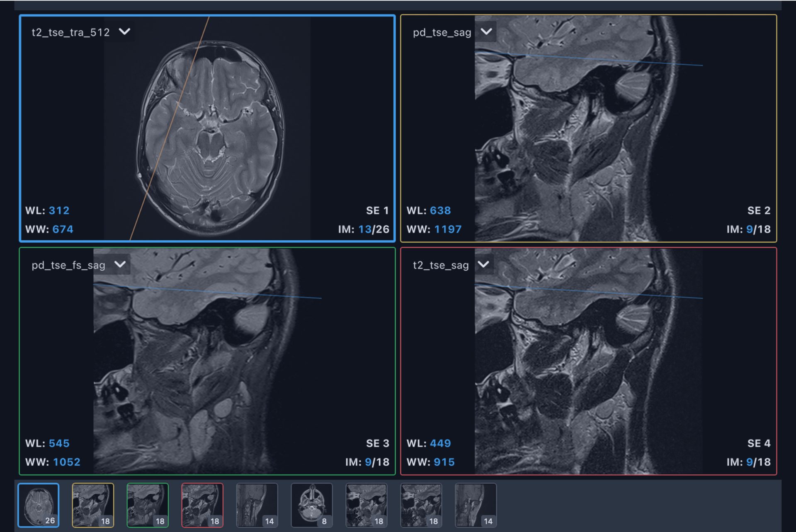Viewport: 796px width, 532px height.
Task: Activate the yellow-bordered pd_tse_sag viewport image
Action: [x=589, y=128]
